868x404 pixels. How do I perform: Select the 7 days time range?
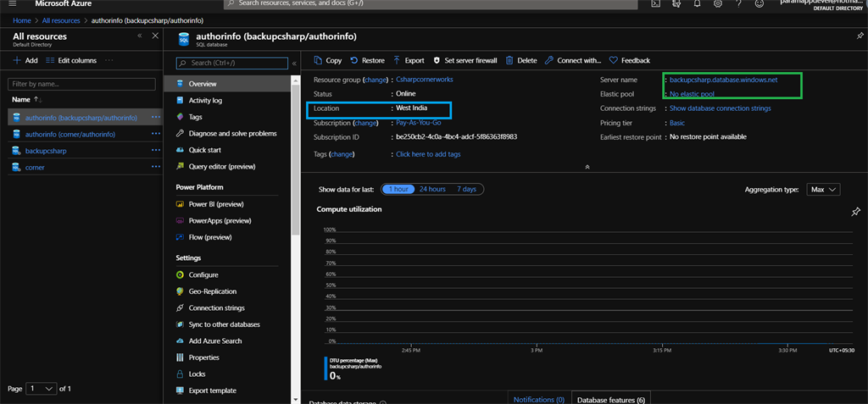[x=466, y=189]
